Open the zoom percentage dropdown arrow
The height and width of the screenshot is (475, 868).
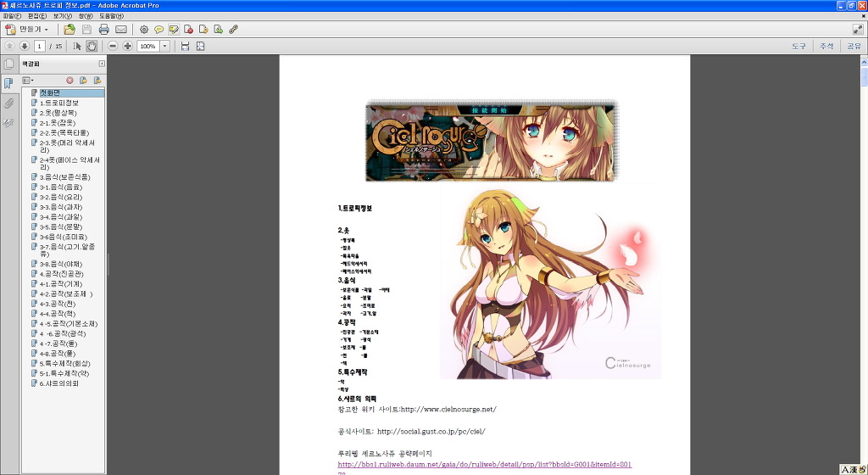[x=164, y=46]
